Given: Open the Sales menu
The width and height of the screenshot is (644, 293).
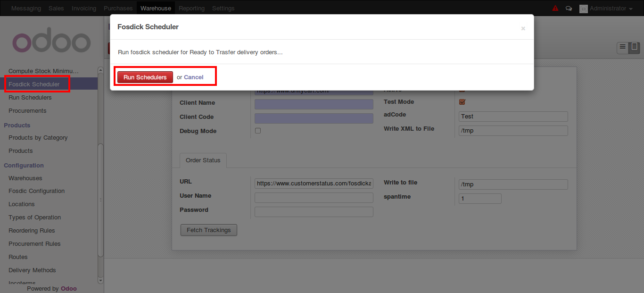Looking at the screenshot, I should (56, 8).
